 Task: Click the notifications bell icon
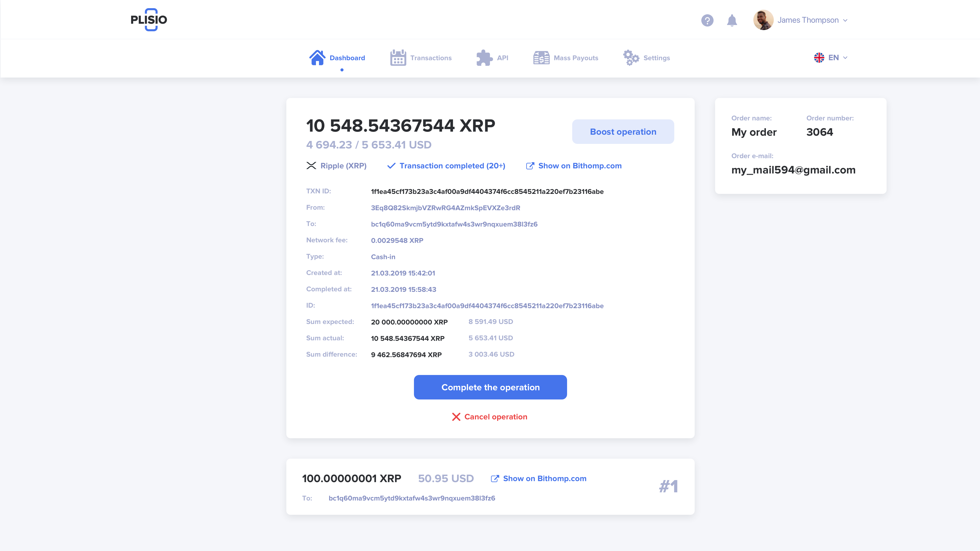(732, 20)
